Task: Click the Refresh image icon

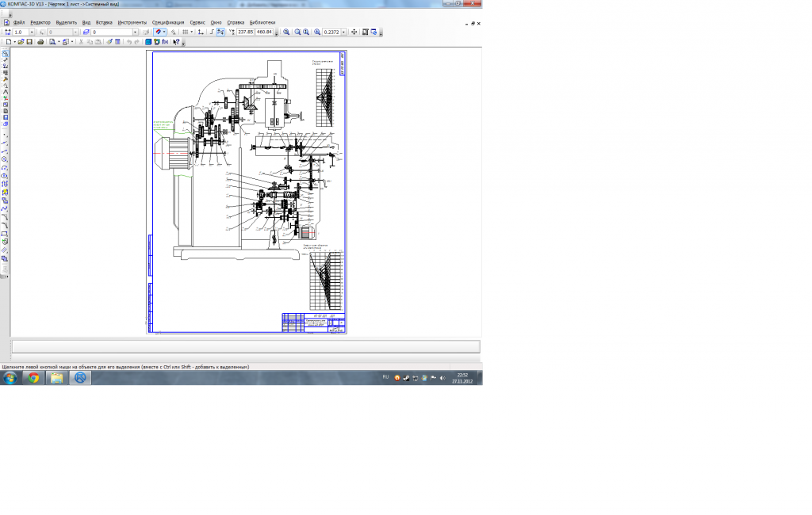Action: point(374,32)
